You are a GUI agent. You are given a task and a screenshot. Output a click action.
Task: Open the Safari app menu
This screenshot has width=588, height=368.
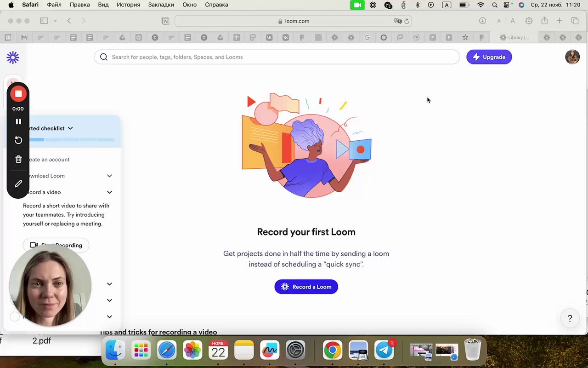click(30, 5)
